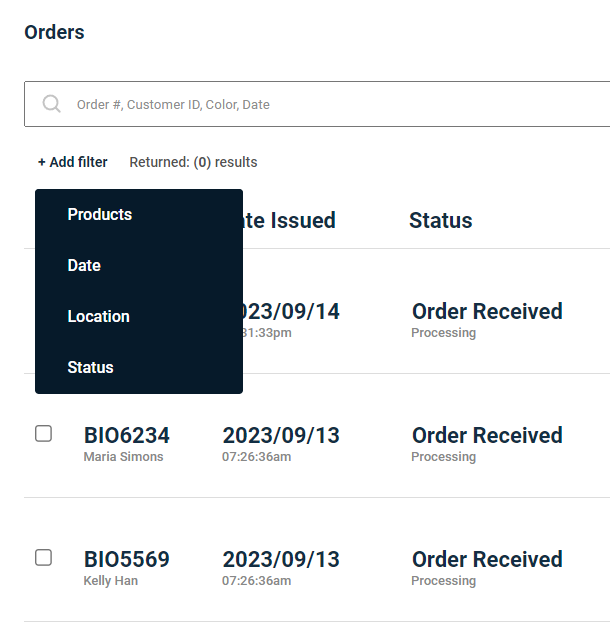Sort by Date Issued column header
Image resolution: width=610 pixels, height=634 pixels.
[290, 220]
